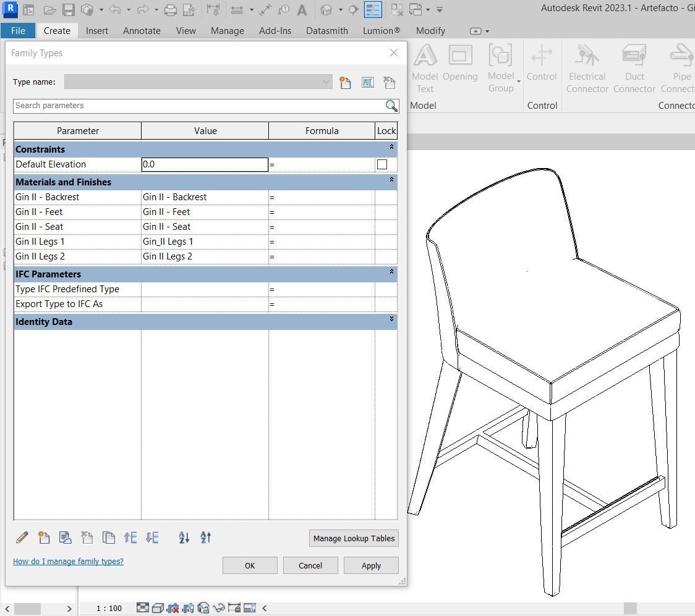
Task: Move parameter down with the down-arrow icon
Action: click(152, 538)
